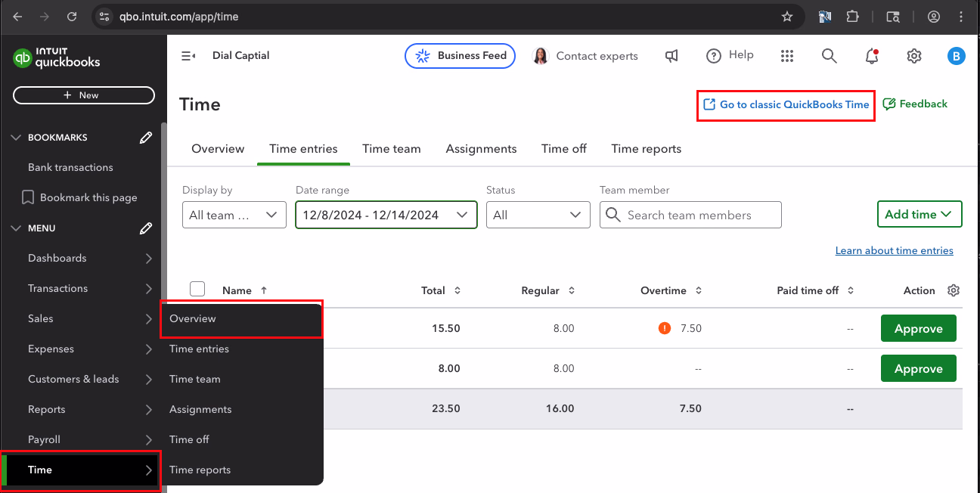Choose Time reports in the flyout menu
This screenshot has height=493, width=980.
coord(200,470)
